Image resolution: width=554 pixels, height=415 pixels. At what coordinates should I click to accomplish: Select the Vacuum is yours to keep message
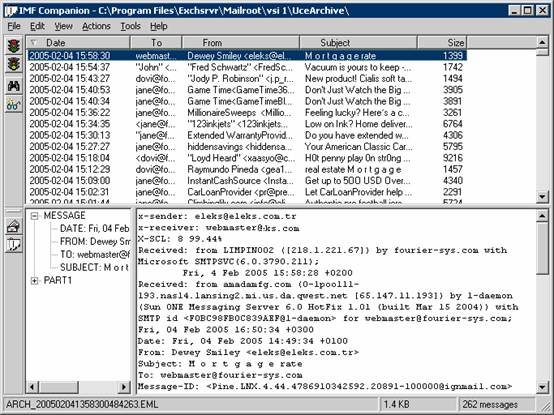pyautogui.click(x=247, y=67)
